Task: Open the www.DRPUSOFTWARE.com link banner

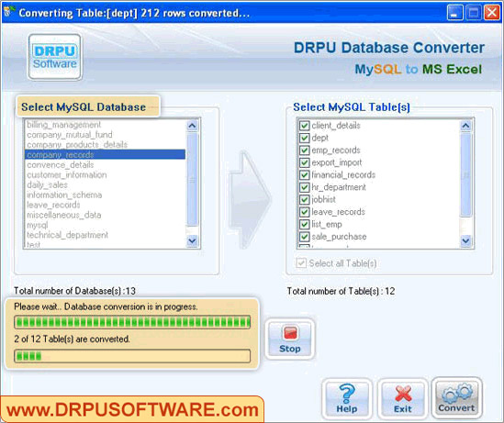Action: coord(132,409)
